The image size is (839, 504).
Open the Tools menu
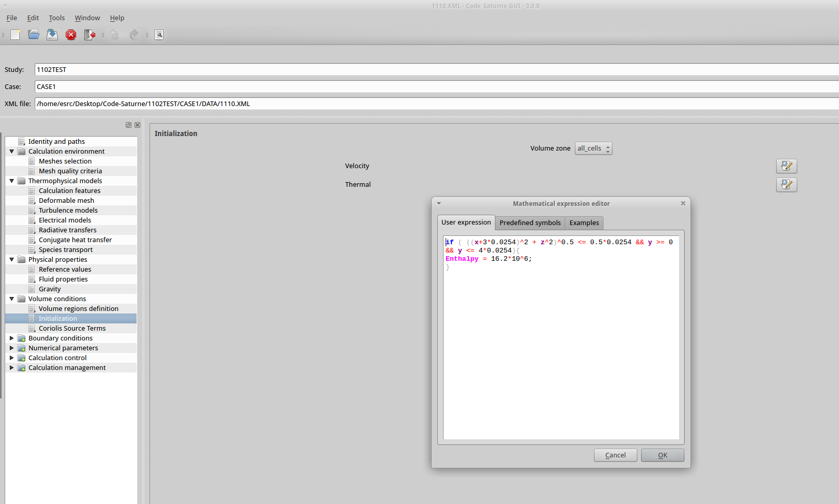tap(56, 18)
